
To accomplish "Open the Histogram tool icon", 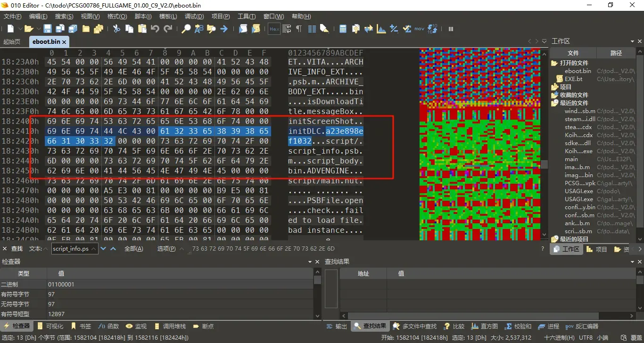I will coord(381,29).
